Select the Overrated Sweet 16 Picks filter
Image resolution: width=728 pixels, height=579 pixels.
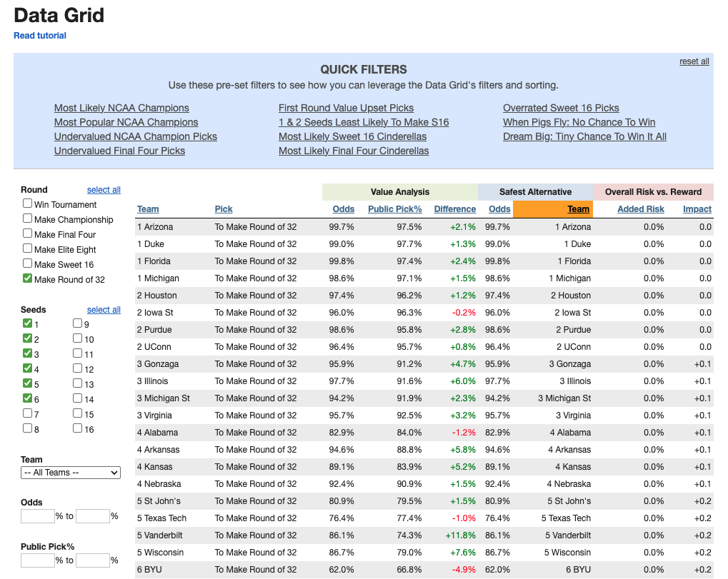click(561, 108)
